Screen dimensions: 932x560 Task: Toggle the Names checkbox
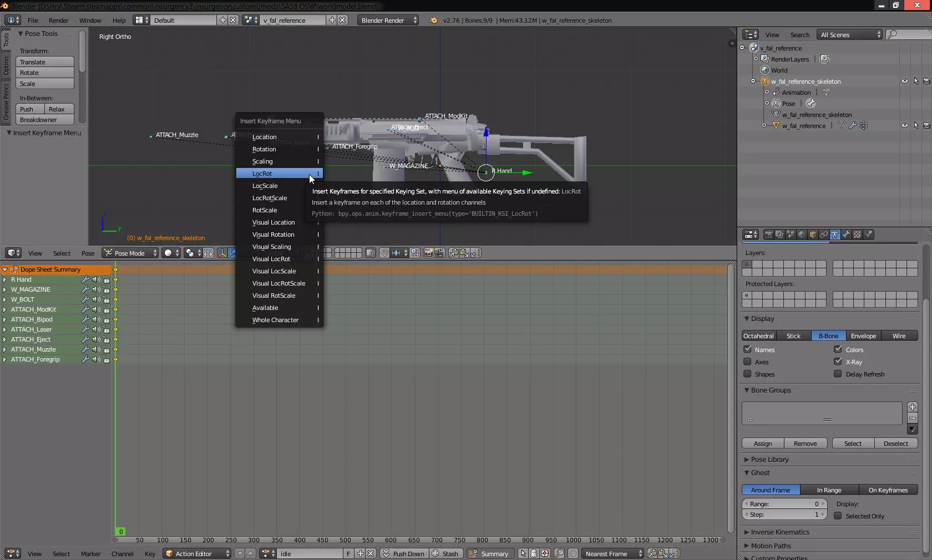point(748,349)
